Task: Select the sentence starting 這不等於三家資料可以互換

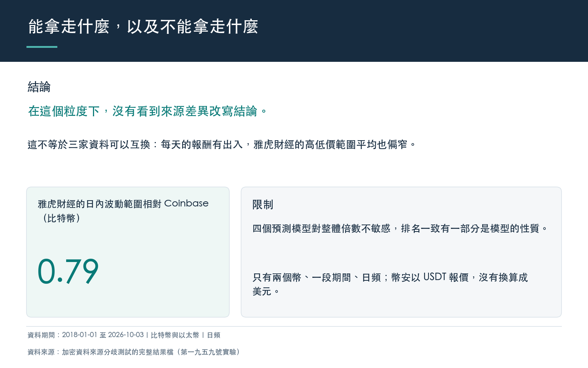Action: pos(222,144)
